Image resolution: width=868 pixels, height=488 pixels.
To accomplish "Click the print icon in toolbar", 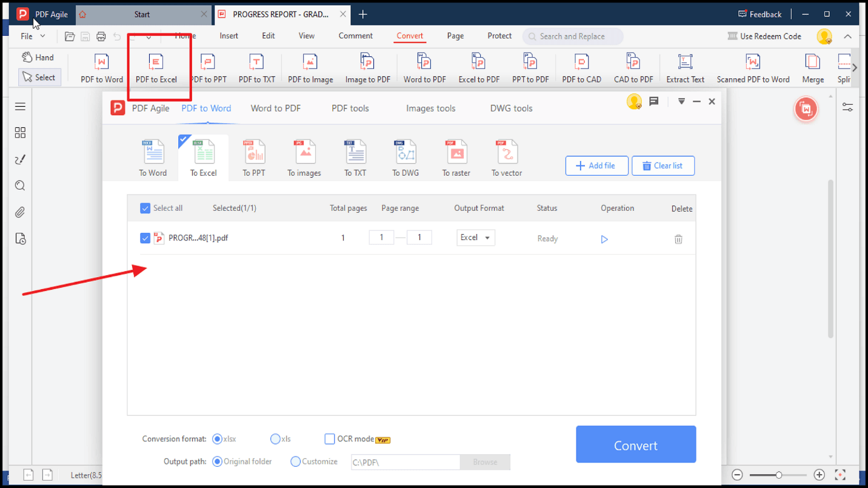I will click(101, 36).
